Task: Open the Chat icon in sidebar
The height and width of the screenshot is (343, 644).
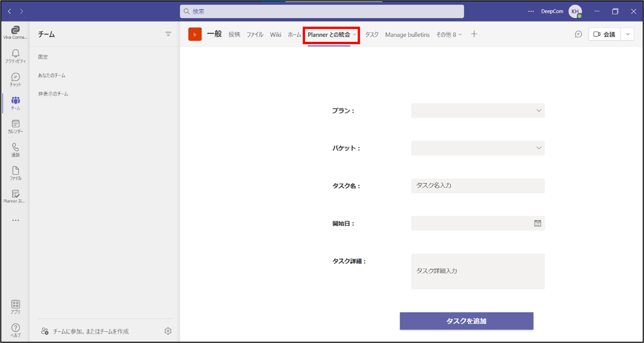Action: (15, 80)
